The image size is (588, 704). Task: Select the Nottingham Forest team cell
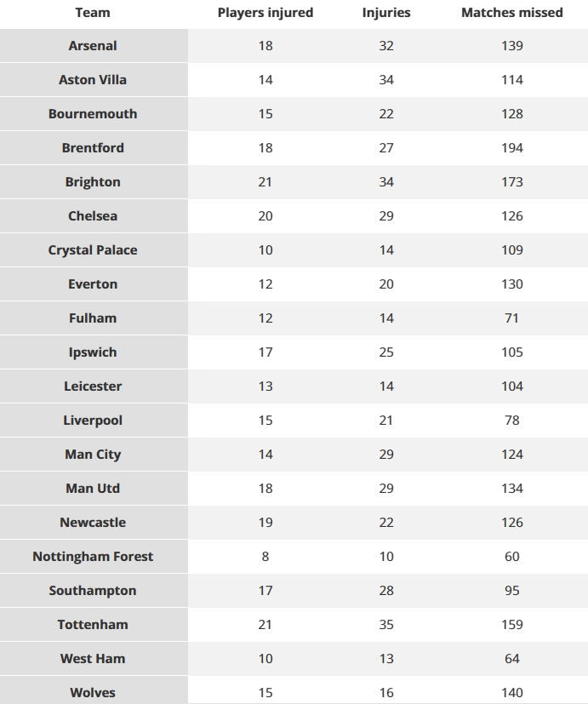94,556
